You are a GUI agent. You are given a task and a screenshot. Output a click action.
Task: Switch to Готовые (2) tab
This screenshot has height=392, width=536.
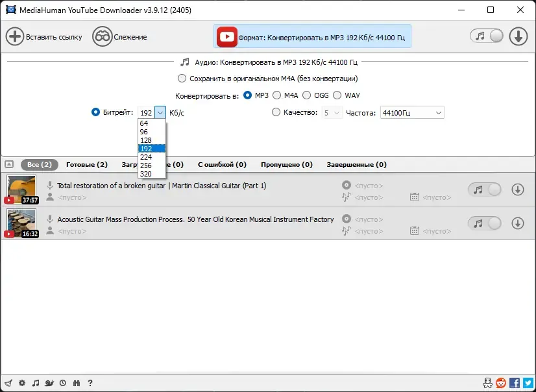[87, 165]
